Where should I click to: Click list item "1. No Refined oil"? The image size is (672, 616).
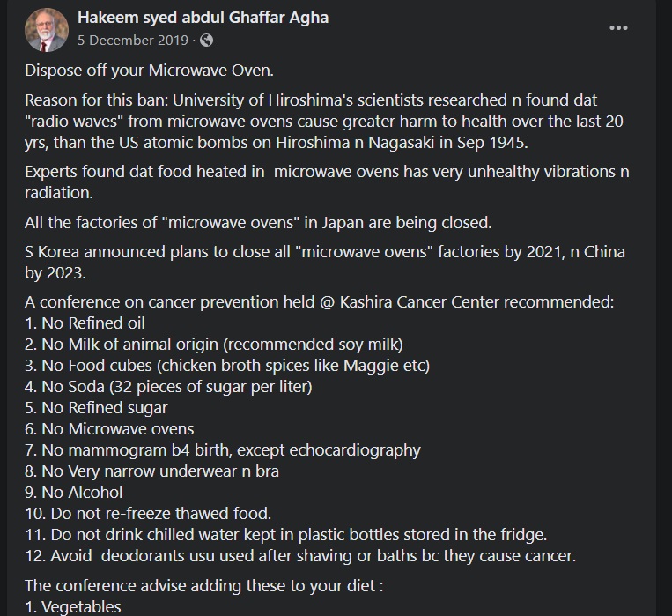[85, 323]
